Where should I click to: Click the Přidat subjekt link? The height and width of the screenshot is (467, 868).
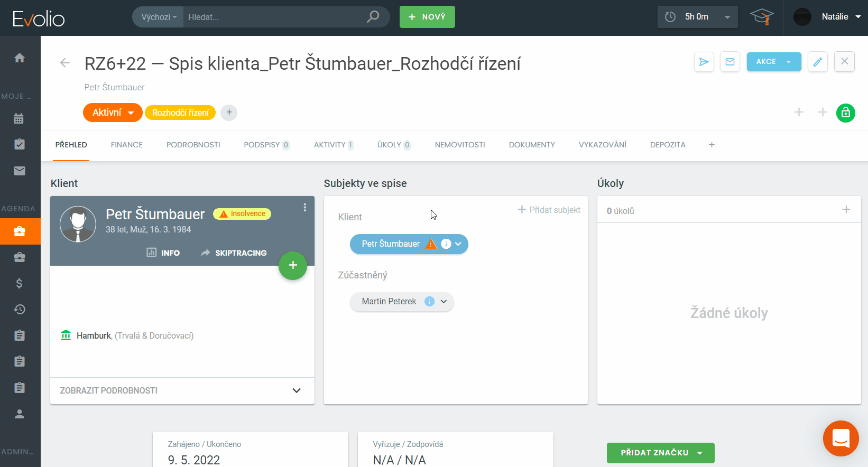tap(549, 210)
